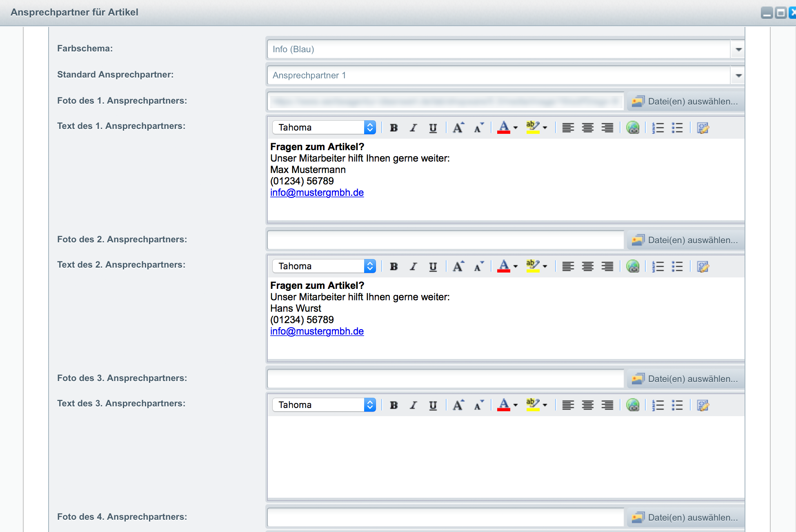The image size is (796, 532).
Task: Click the Foto des 4. Ansprechpartners path field
Action: 446,517
